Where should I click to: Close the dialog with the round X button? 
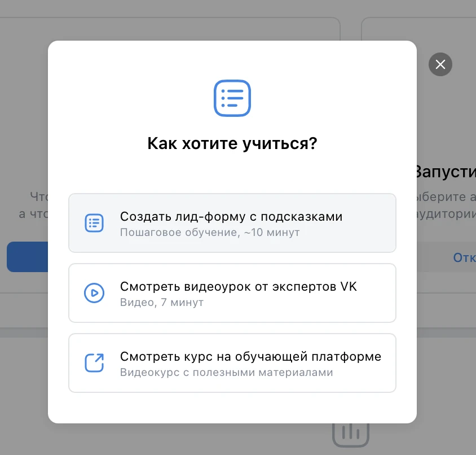(440, 64)
